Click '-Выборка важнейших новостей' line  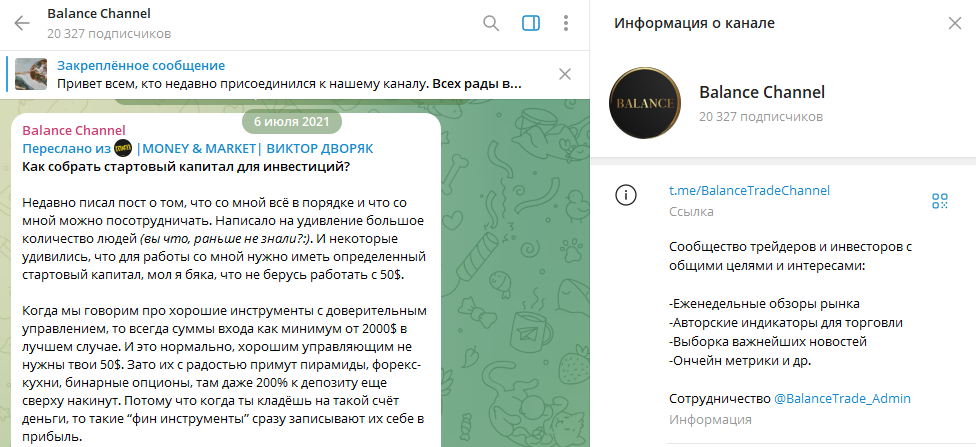(x=768, y=342)
